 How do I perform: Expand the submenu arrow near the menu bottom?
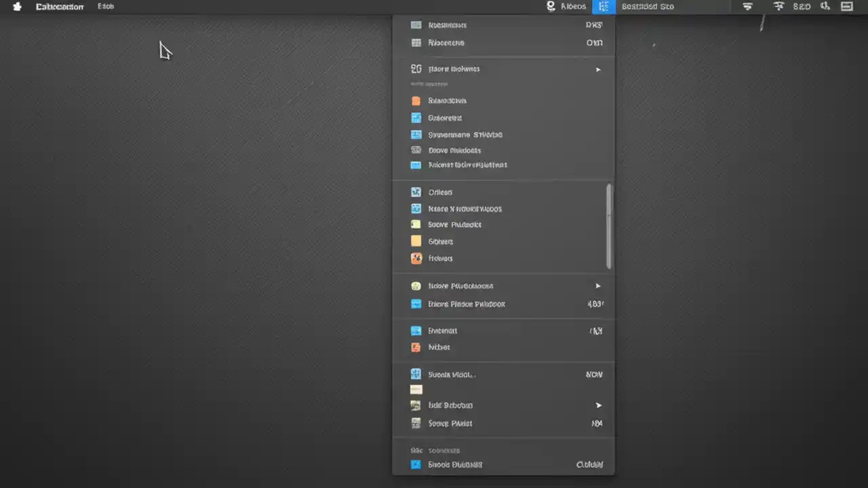pos(598,405)
